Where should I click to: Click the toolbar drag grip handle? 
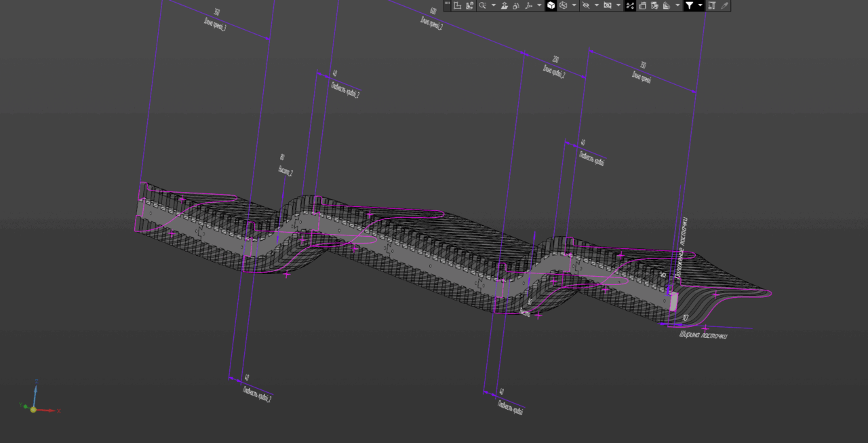click(x=447, y=5)
